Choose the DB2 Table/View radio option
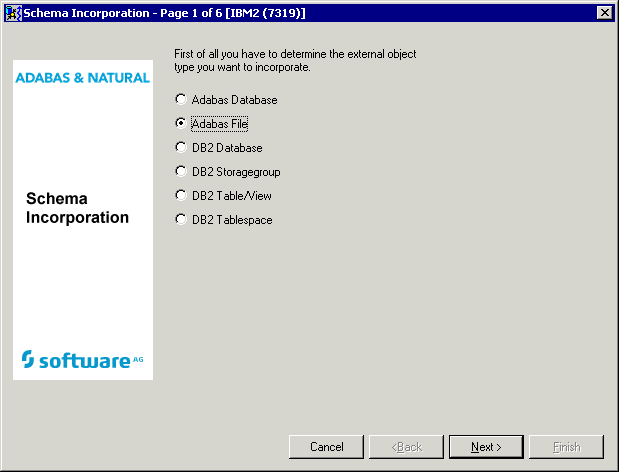Image resolution: width=620 pixels, height=473 pixels. [x=180, y=196]
